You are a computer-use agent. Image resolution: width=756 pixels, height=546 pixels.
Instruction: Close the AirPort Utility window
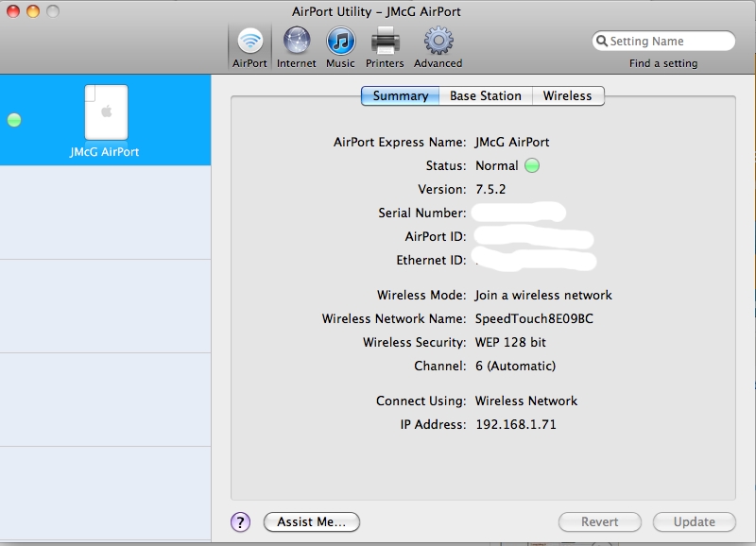(x=13, y=11)
